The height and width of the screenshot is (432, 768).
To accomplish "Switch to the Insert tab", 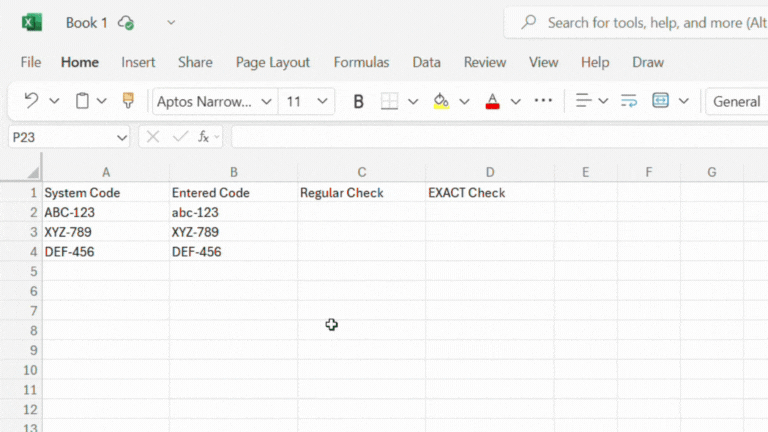I will click(x=138, y=62).
